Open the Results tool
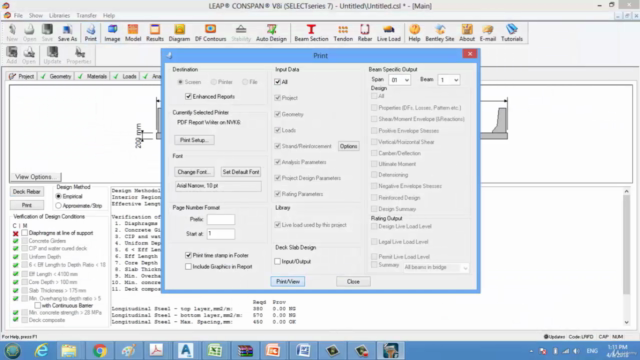 point(155,33)
